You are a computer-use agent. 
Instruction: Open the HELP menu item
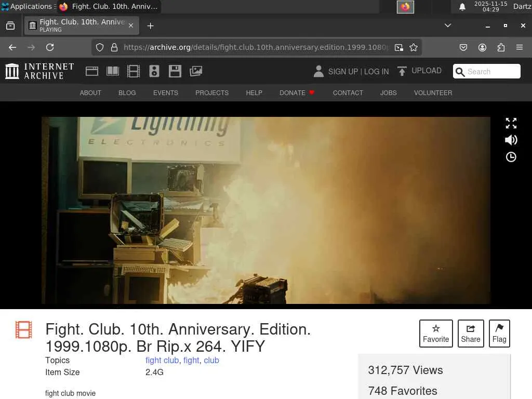pyautogui.click(x=254, y=93)
